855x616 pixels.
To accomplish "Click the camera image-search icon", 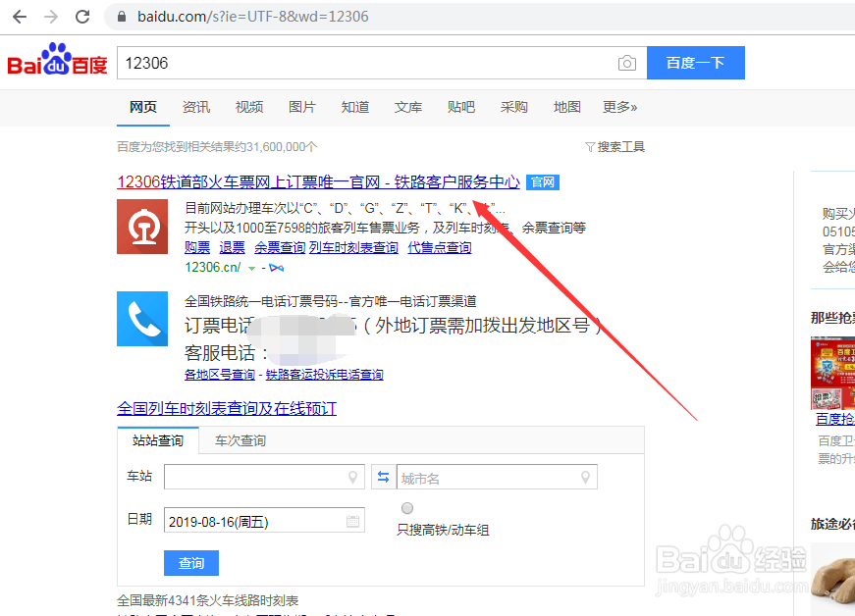I will (627, 63).
